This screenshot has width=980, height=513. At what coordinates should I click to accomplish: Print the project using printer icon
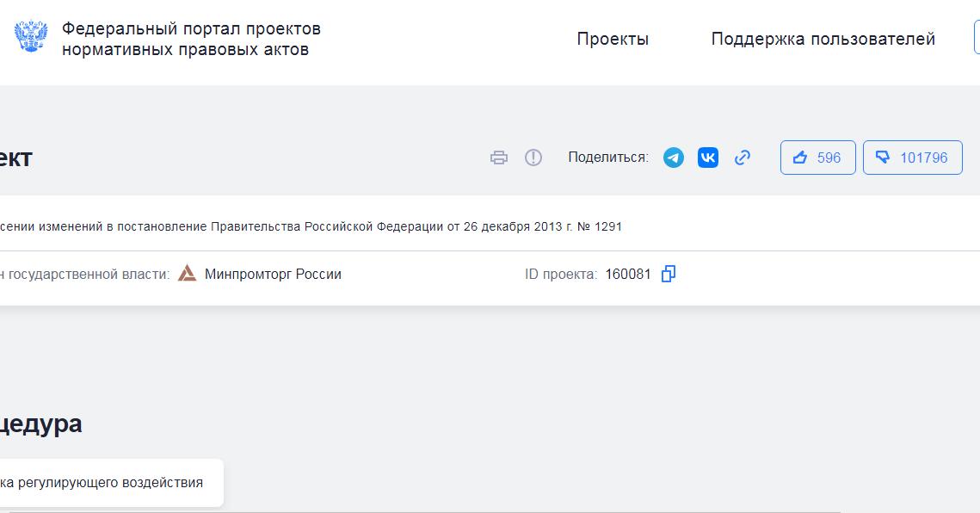pos(499,158)
